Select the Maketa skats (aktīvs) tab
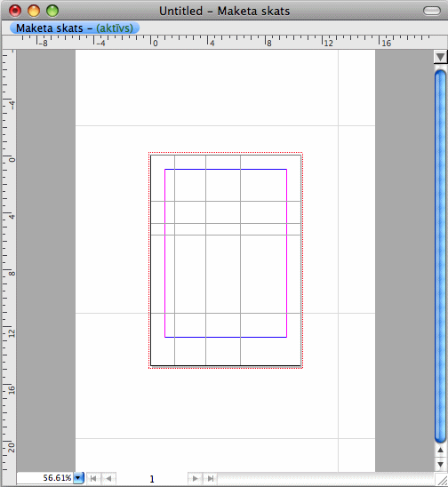Viewport: 448px width, 487px height. coord(75,28)
